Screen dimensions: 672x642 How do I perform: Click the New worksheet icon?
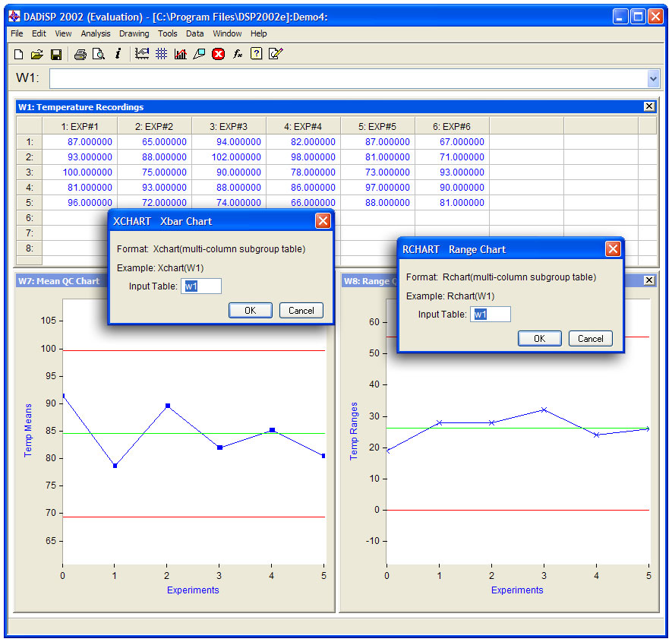coord(18,54)
